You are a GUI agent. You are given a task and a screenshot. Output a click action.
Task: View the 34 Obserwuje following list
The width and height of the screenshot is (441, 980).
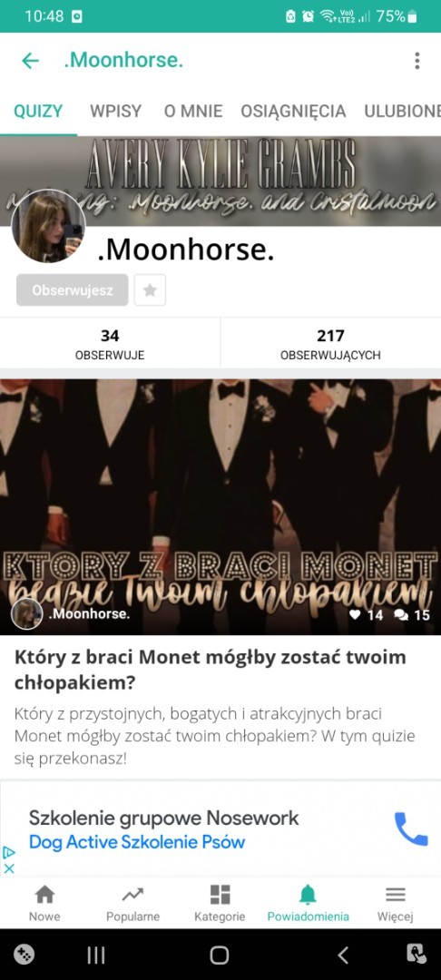point(110,345)
